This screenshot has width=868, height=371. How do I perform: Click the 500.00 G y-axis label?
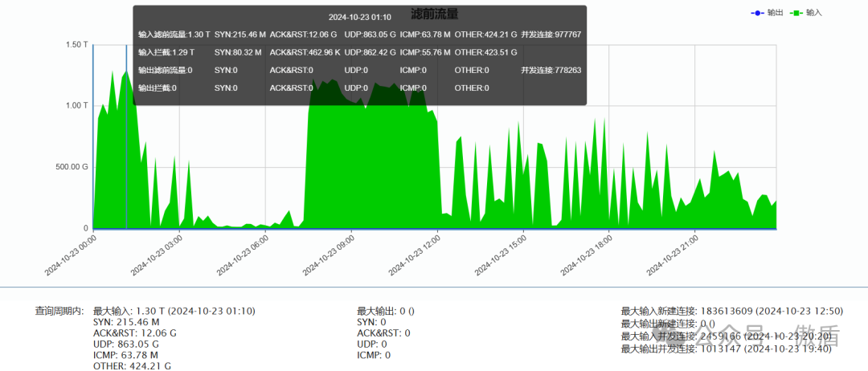72,167
